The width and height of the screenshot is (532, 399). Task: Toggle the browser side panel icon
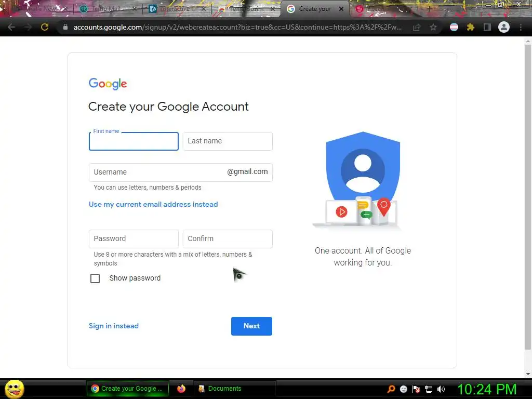pos(487,27)
